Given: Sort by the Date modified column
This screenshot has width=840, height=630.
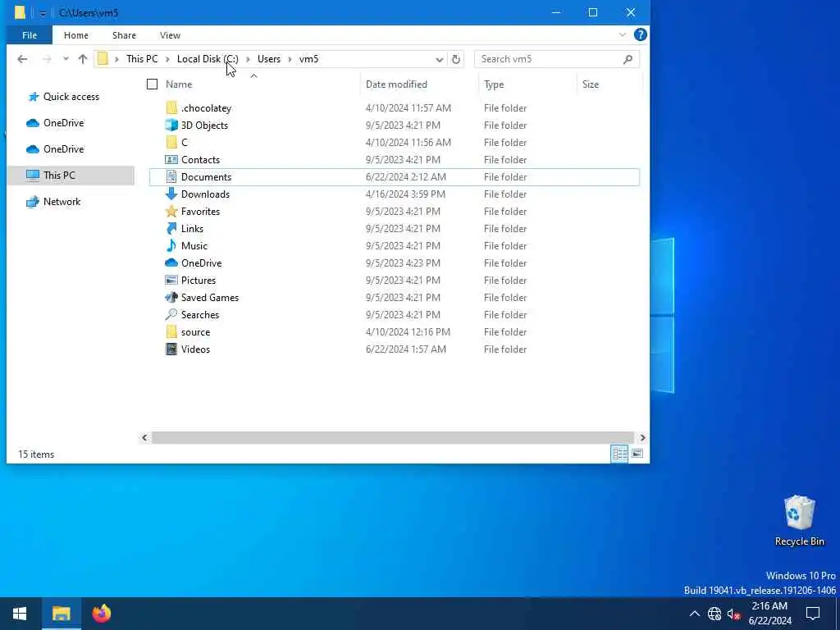Looking at the screenshot, I should click(x=396, y=84).
